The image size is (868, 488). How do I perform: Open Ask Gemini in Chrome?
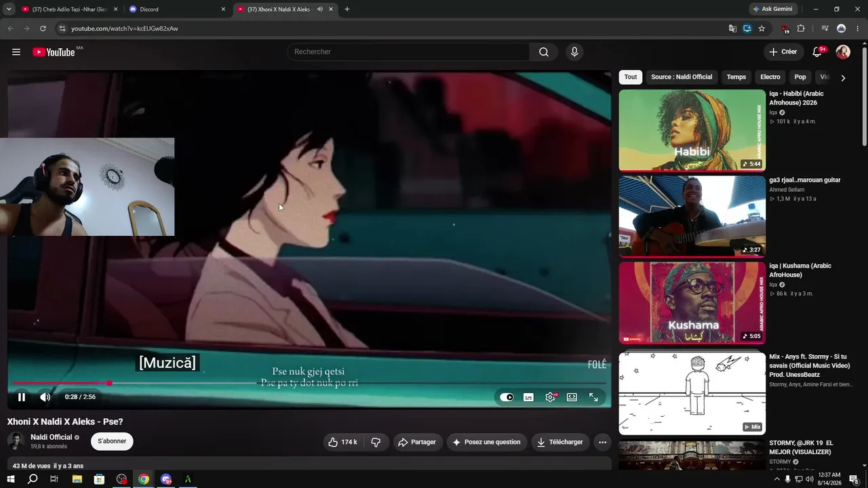[772, 9]
